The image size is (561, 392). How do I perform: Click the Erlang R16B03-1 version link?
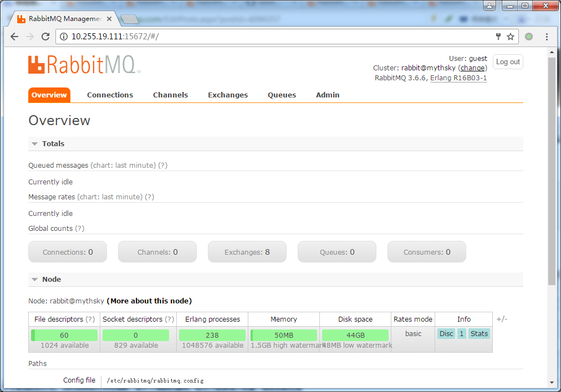[x=458, y=78]
